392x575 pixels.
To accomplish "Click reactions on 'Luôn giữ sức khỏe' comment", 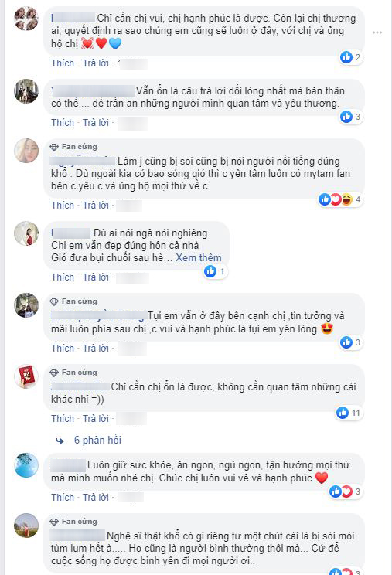I will tap(345, 492).
